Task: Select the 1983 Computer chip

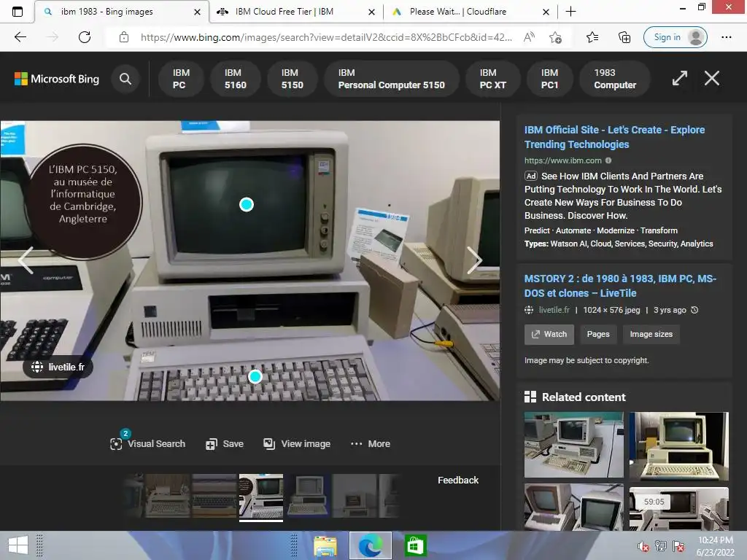Action: point(614,79)
